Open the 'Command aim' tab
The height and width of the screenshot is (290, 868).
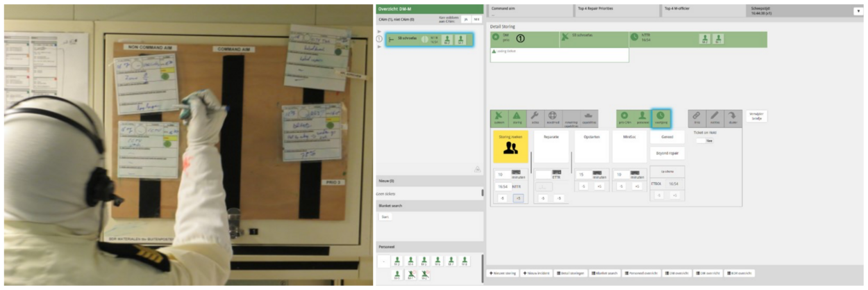(x=528, y=9)
